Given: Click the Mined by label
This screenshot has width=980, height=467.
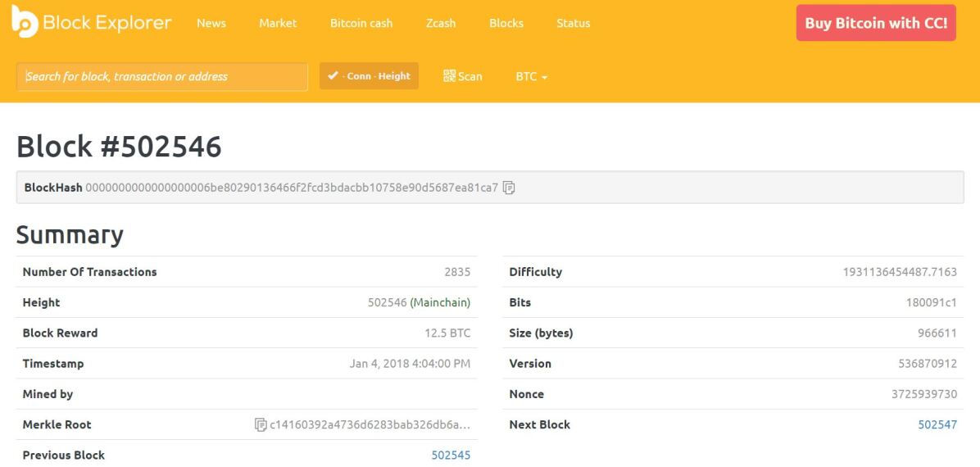Looking at the screenshot, I should [x=48, y=394].
